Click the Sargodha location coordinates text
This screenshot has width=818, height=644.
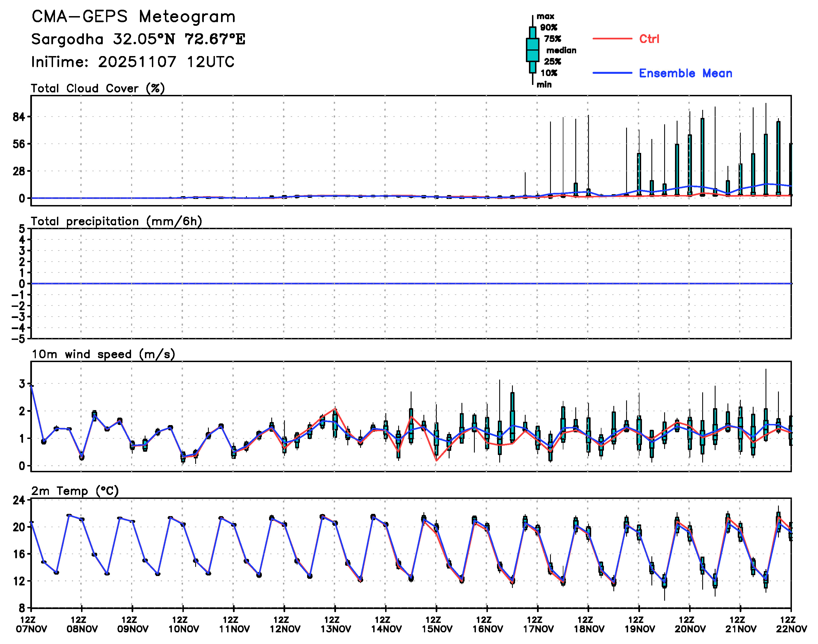[x=138, y=39]
